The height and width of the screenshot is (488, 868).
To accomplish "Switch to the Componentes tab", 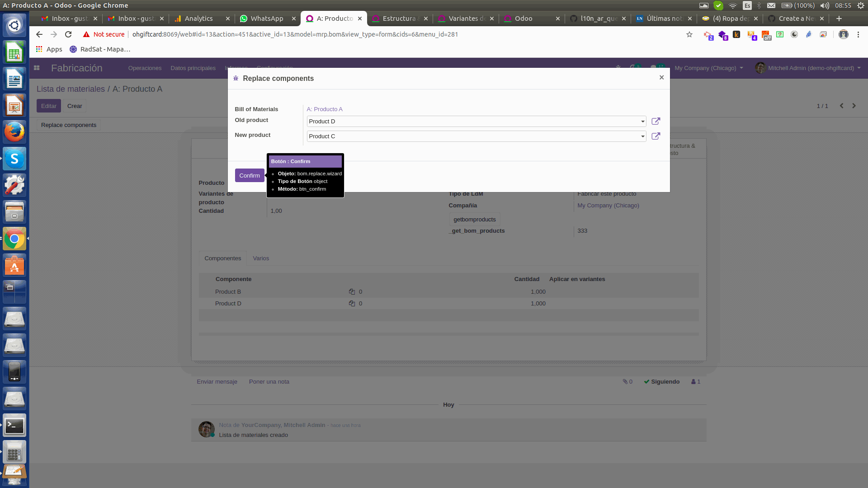I will point(223,258).
